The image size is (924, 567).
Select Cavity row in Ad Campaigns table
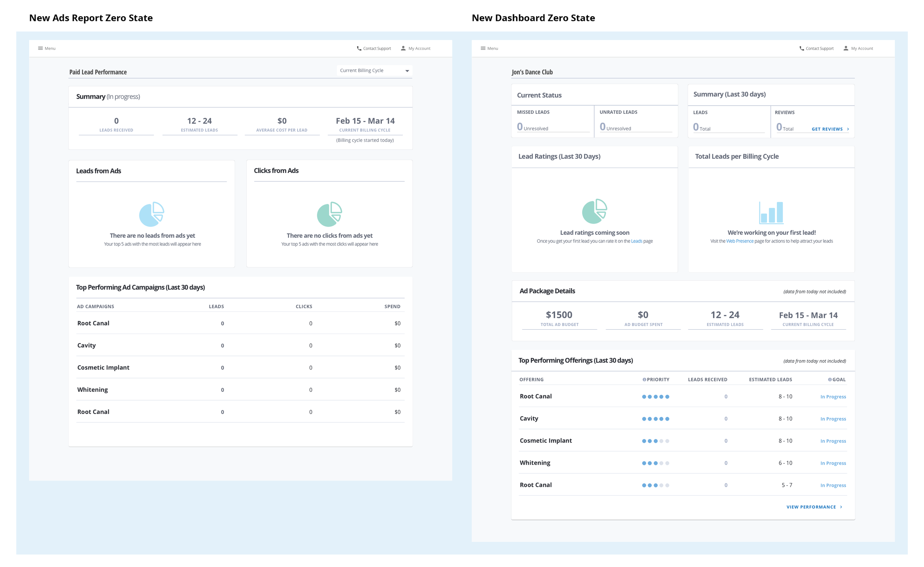(240, 345)
